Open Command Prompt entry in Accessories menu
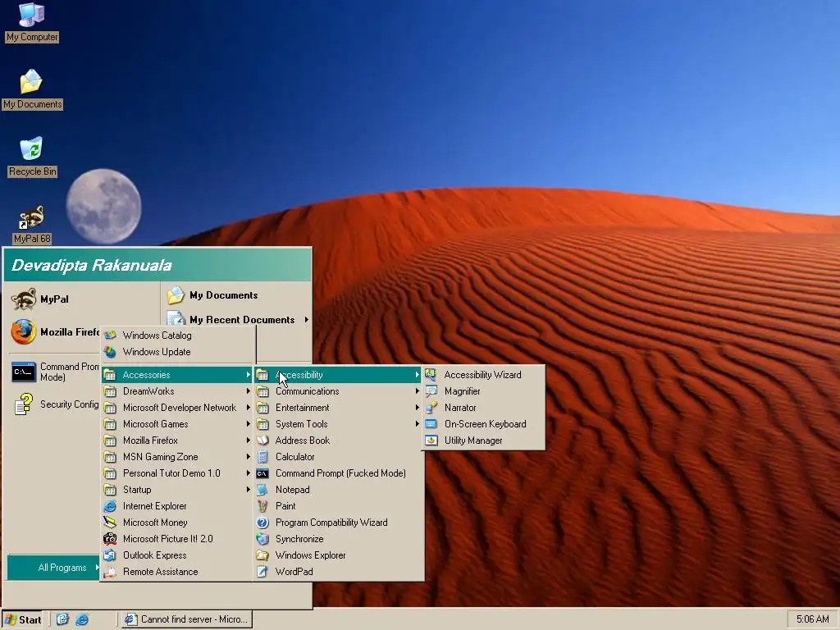 [339, 473]
